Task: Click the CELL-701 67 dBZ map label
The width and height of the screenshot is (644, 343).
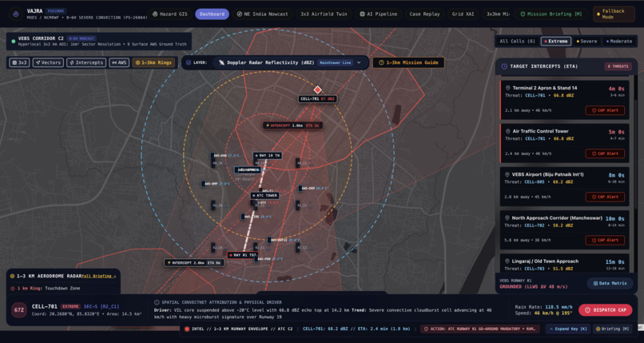Action: [x=317, y=99]
